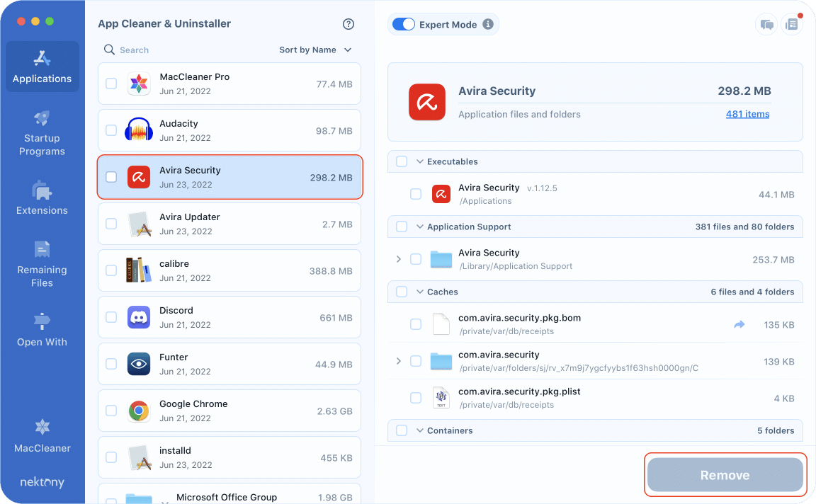Open the news list icon with red dot

[x=791, y=25]
